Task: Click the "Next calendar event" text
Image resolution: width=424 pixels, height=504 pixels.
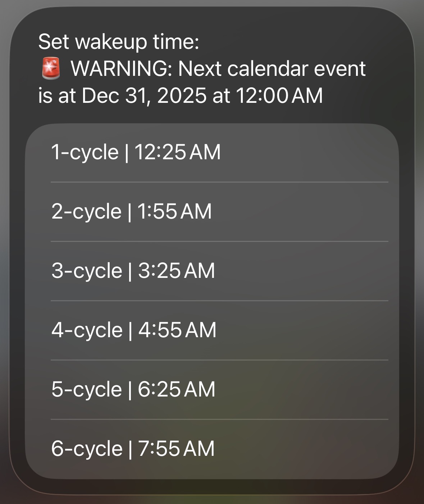Action: (272, 69)
